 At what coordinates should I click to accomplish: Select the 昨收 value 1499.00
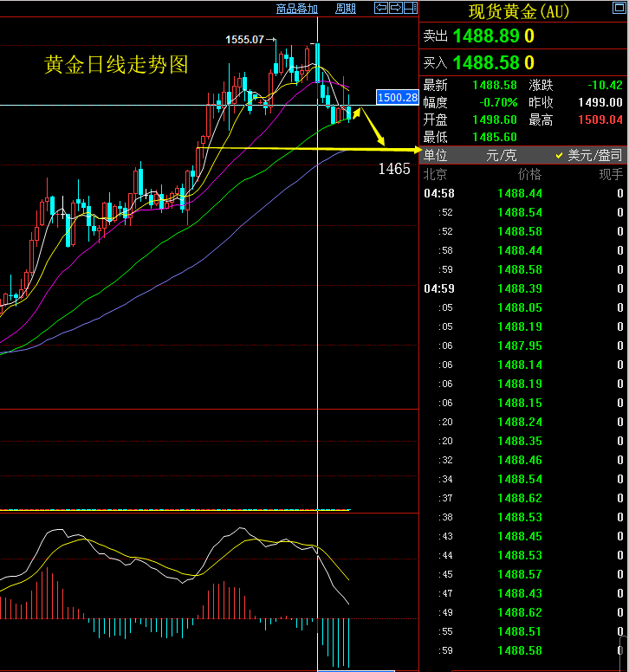(600, 103)
